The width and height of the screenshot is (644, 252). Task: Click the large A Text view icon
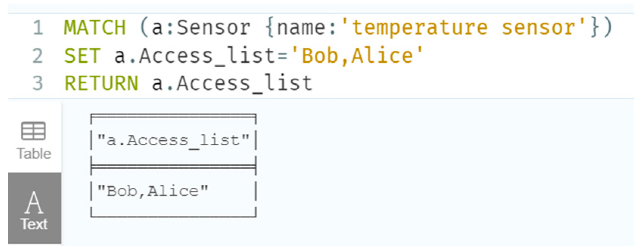tap(34, 202)
